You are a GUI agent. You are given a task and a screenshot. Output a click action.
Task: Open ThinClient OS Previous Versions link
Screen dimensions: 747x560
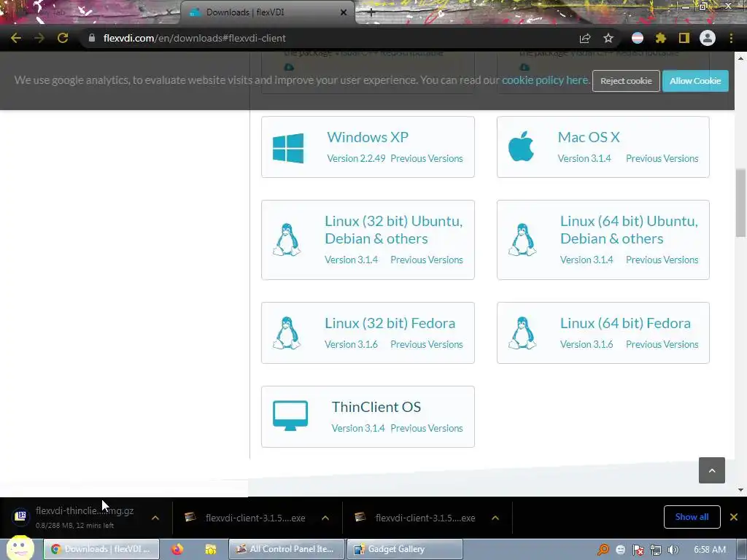[426, 428]
